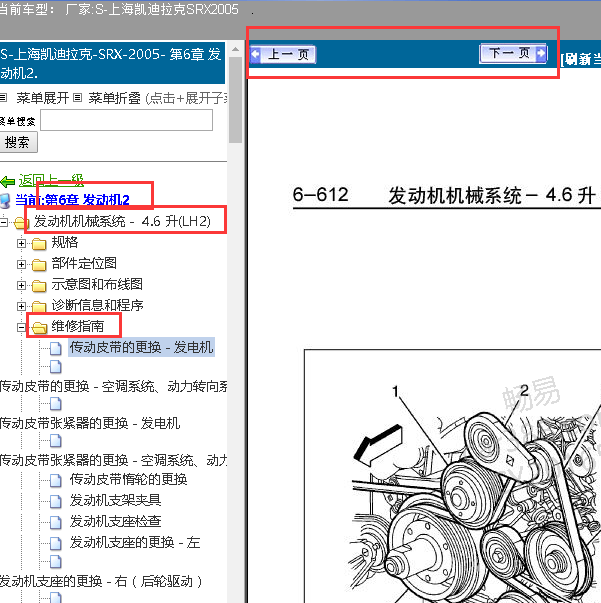Open 当前:第6章 发动机2 link
This screenshot has height=603, width=601.
[x=72, y=200]
